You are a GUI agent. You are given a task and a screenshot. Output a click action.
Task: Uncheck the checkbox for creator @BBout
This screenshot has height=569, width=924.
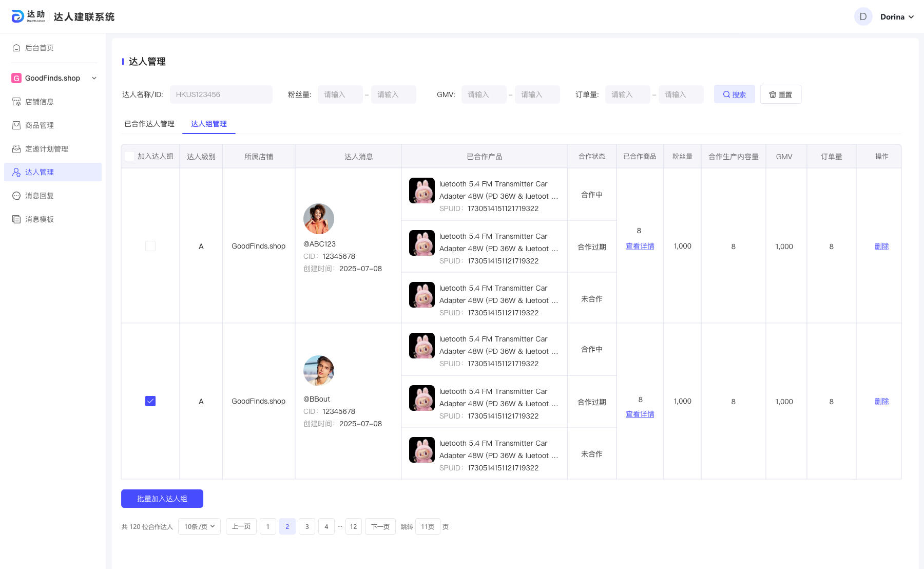150,401
